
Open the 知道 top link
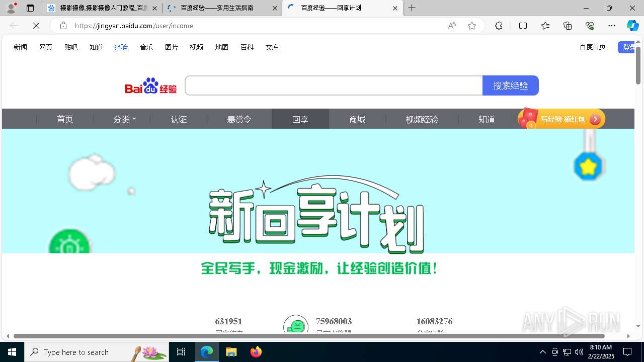point(96,47)
